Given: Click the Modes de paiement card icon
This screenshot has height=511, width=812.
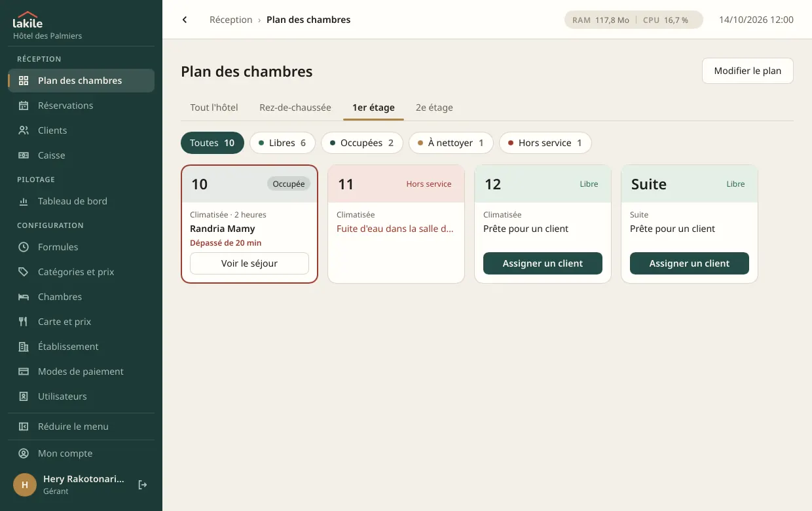Looking at the screenshot, I should 24,371.
